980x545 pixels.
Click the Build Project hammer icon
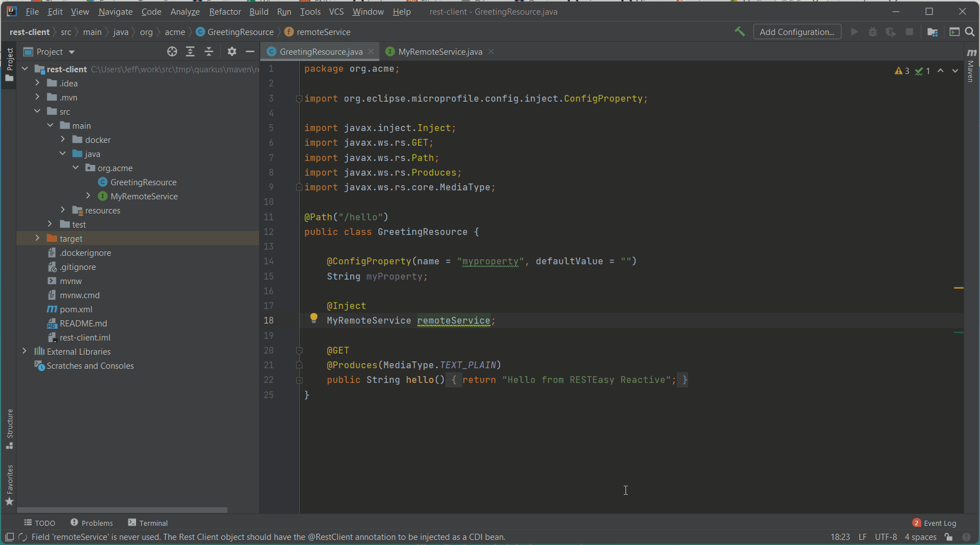(740, 32)
